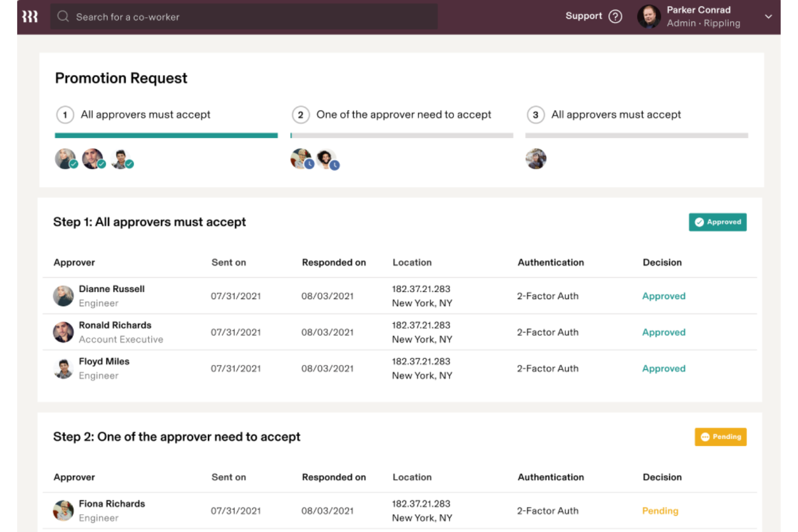798x532 pixels.
Task: Open the Support link
Action: 583,16
